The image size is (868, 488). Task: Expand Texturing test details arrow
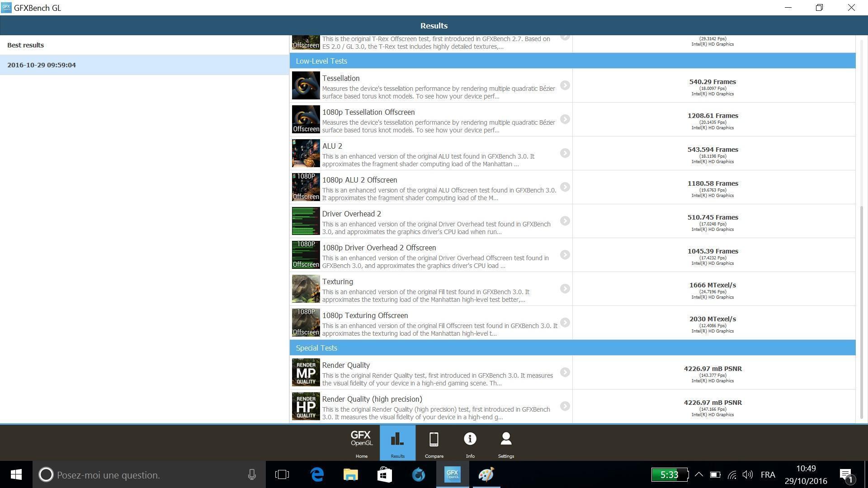click(x=565, y=289)
